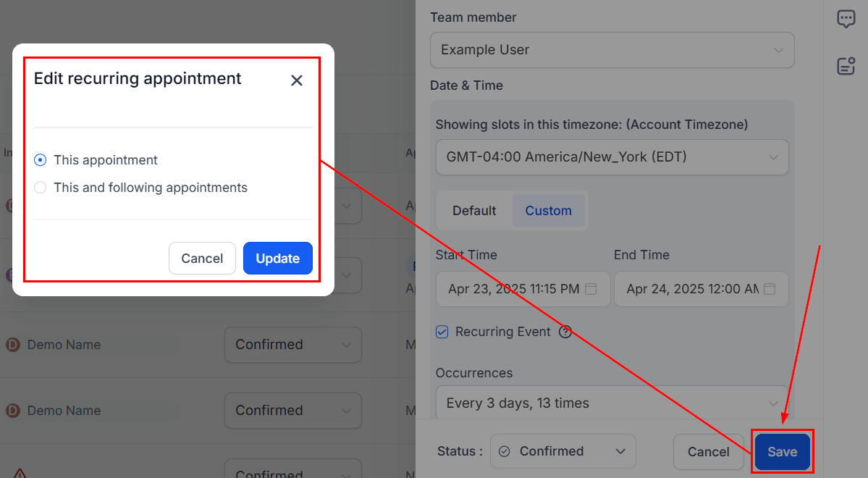Uncheck the Recurring Event checkbox

pos(442,332)
